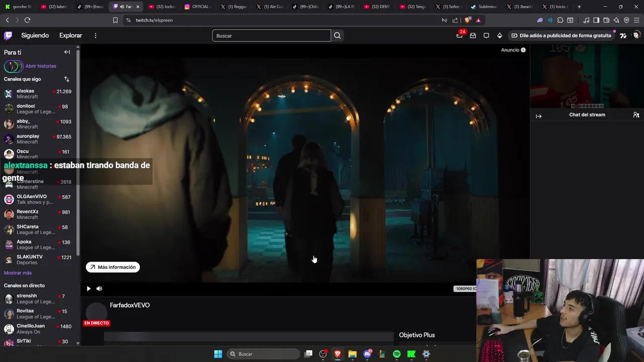
Task: Click the Twitch Bits diamond icon
Action: (x=500, y=35)
